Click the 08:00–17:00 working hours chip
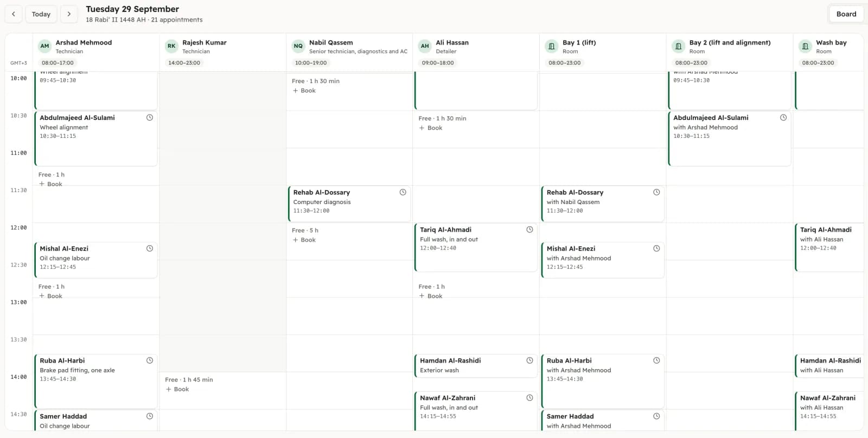Viewport: 868px width, 438px height. [58, 63]
